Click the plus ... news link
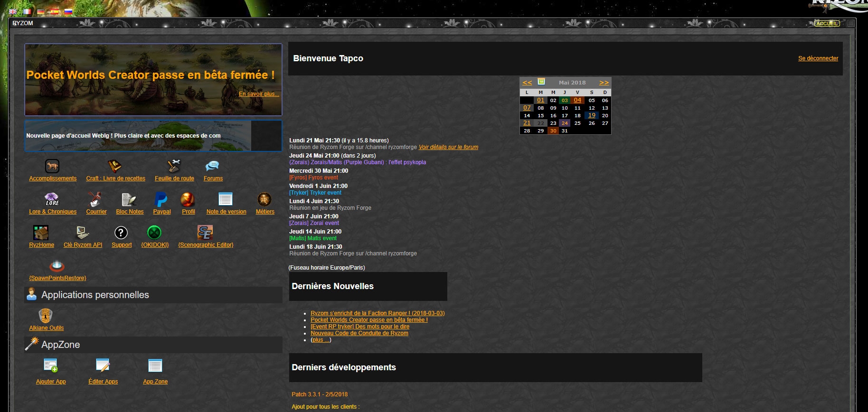 321,340
